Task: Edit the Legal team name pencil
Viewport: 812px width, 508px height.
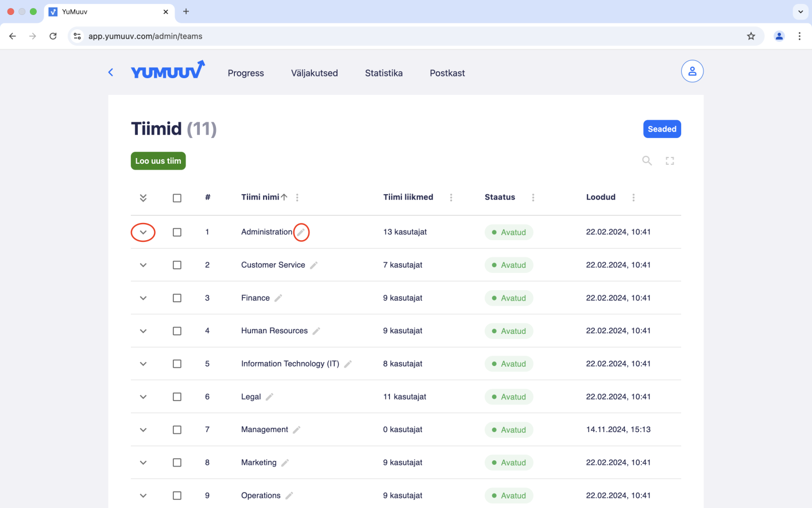Action: pyautogui.click(x=270, y=397)
